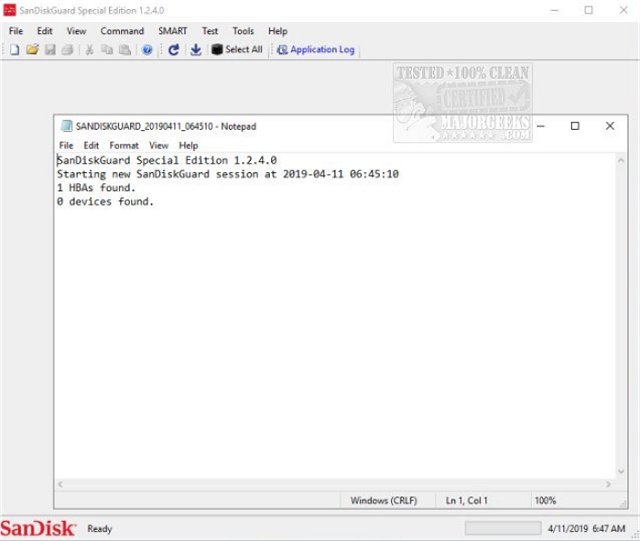Close the SanDiskGuard main window

point(623,10)
